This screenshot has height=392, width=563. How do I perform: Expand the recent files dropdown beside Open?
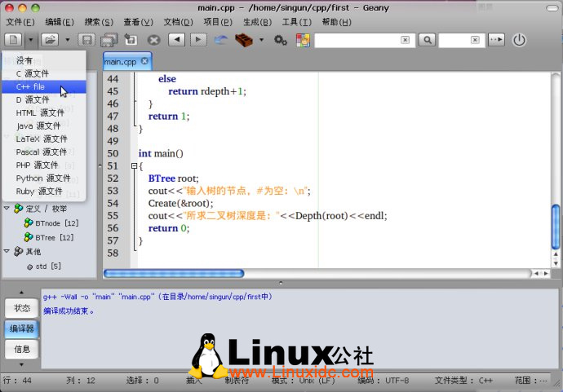coord(68,40)
